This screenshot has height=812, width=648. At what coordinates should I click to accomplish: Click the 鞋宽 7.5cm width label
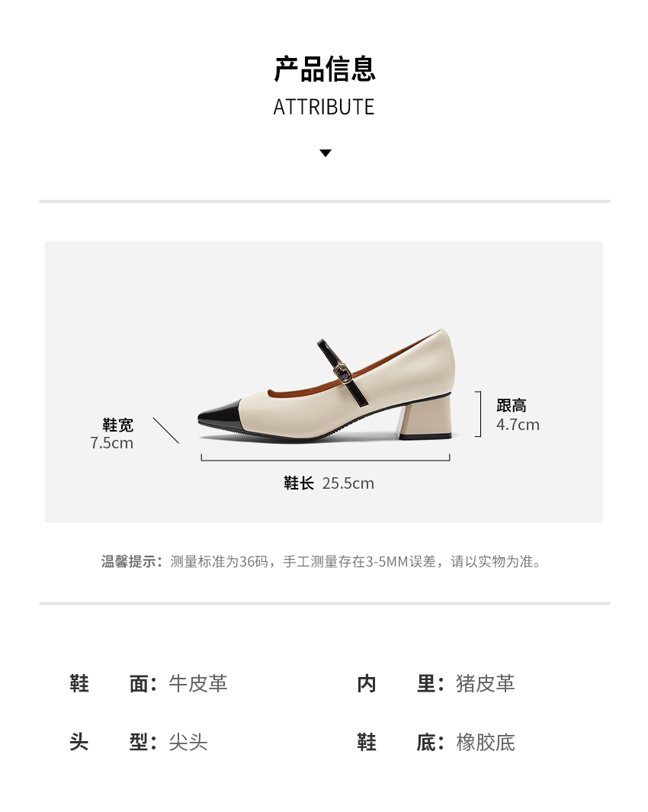click(112, 434)
